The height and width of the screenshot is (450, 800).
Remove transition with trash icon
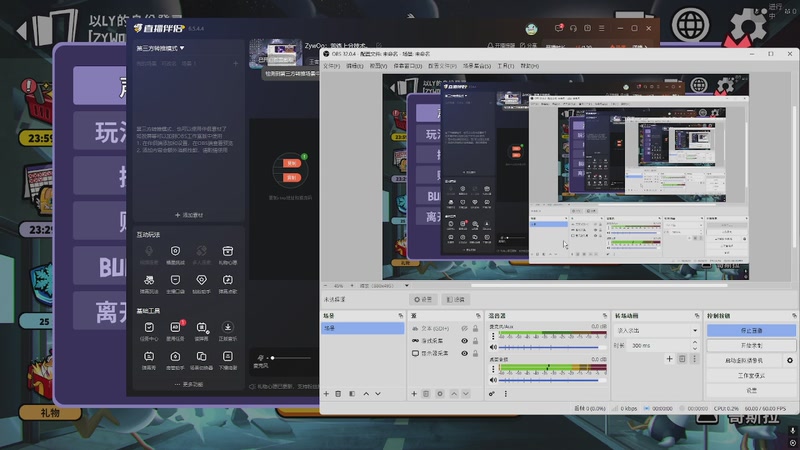pos(682,359)
